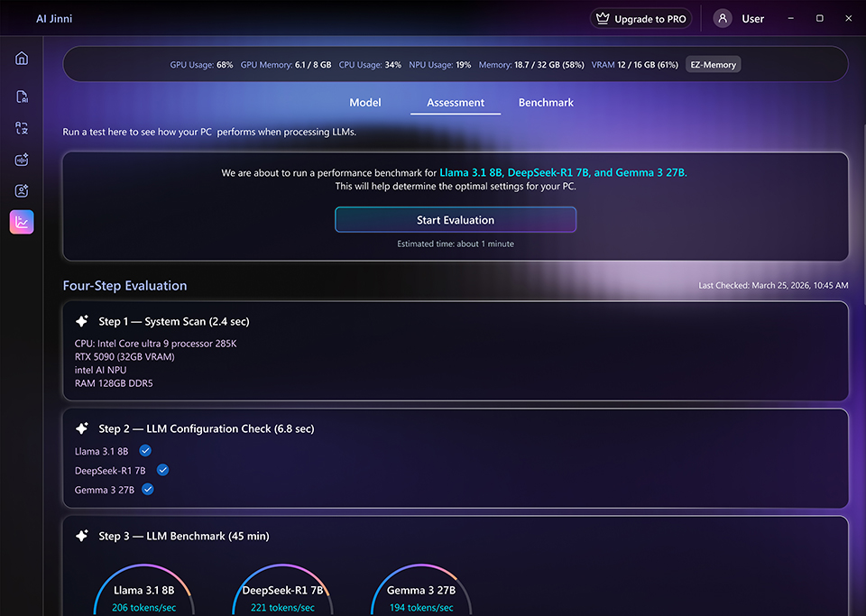Open the translation sidebar icon
The height and width of the screenshot is (616, 866).
click(x=22, y=128)
